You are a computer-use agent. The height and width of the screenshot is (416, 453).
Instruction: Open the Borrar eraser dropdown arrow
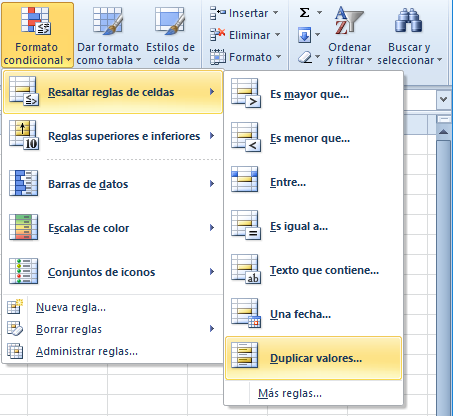(x=317, y=57)
